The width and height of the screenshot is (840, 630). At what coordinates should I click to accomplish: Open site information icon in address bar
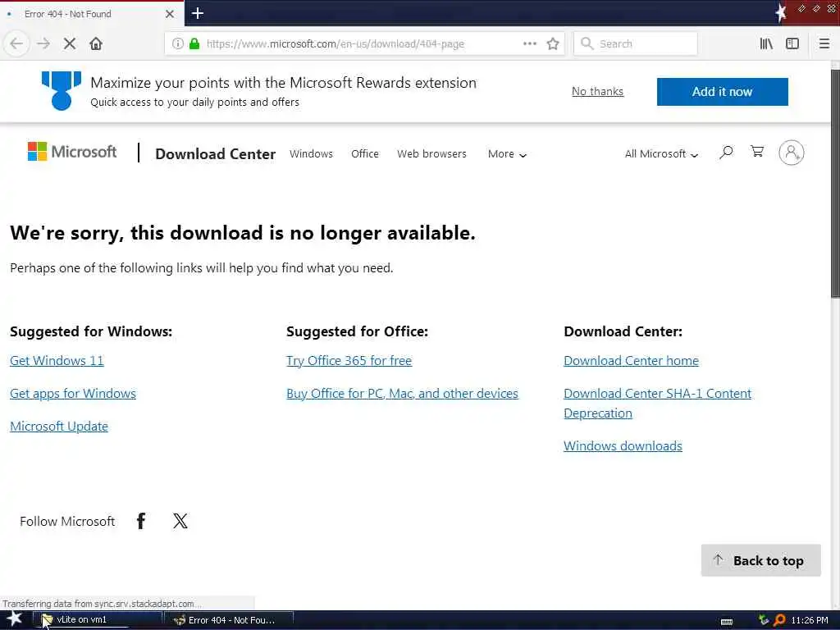pos(178,43)
